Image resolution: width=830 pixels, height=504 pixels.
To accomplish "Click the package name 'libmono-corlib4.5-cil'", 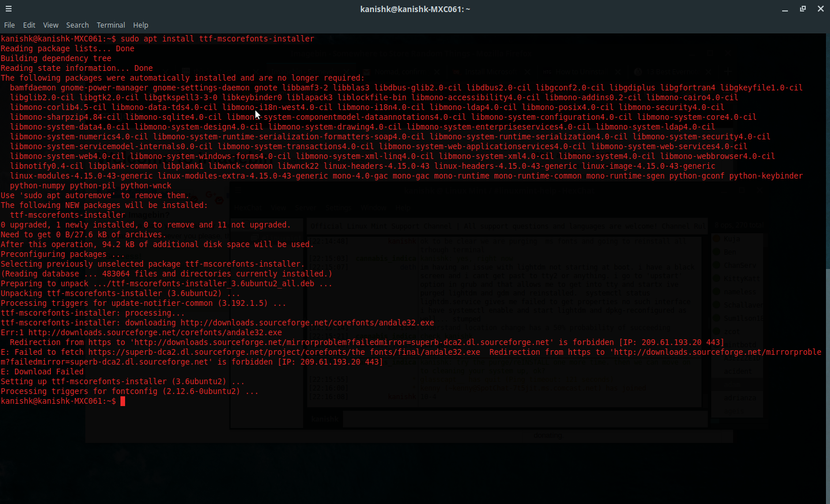I will point(58,107).
